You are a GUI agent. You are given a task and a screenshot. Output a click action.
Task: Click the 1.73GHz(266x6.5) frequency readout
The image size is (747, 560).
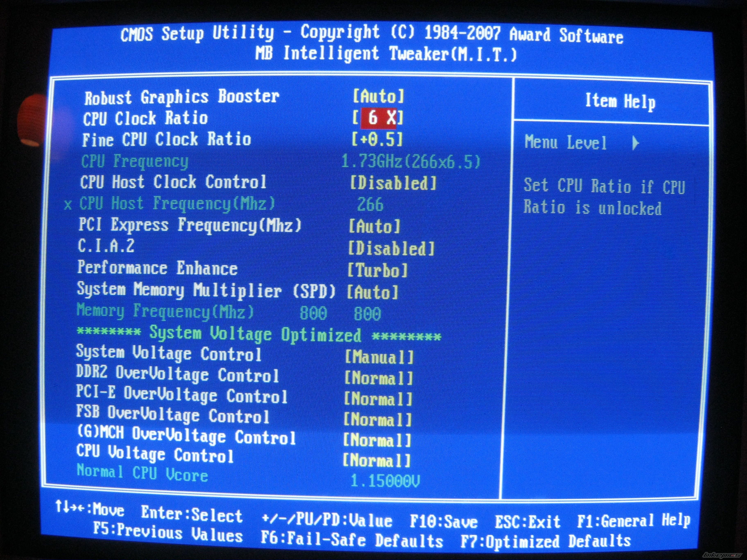pyautogui.click(x=411, y=161)
